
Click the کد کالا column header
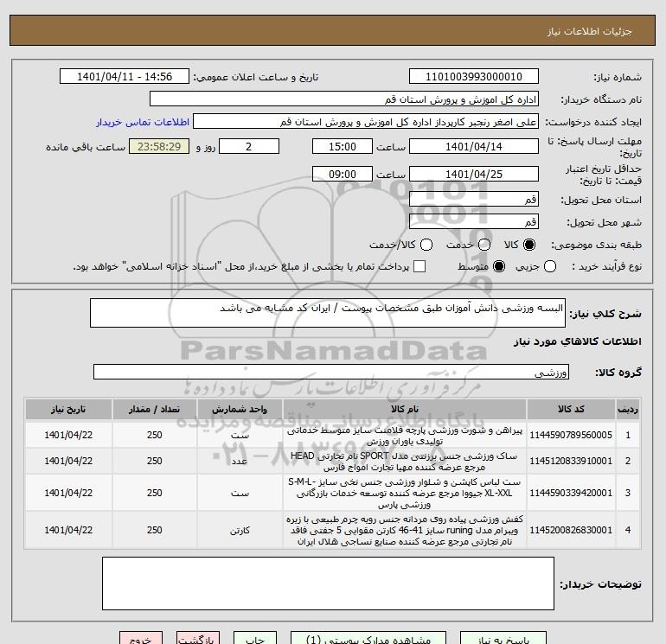571,409
